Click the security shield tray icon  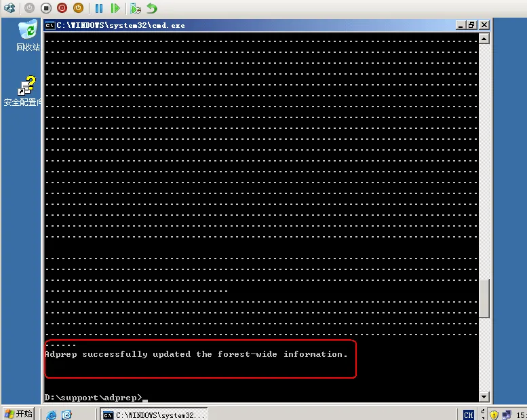pos(494,415)
